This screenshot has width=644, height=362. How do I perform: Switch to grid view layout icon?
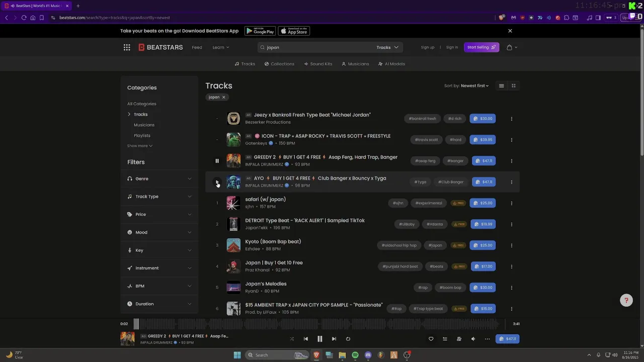pyautogui.click(x=514, y=86)
